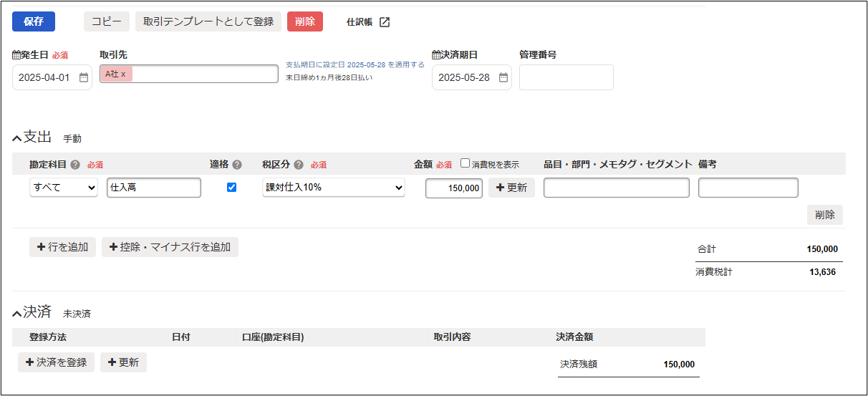Collapse the 決済 section chevron

point(17,313)
